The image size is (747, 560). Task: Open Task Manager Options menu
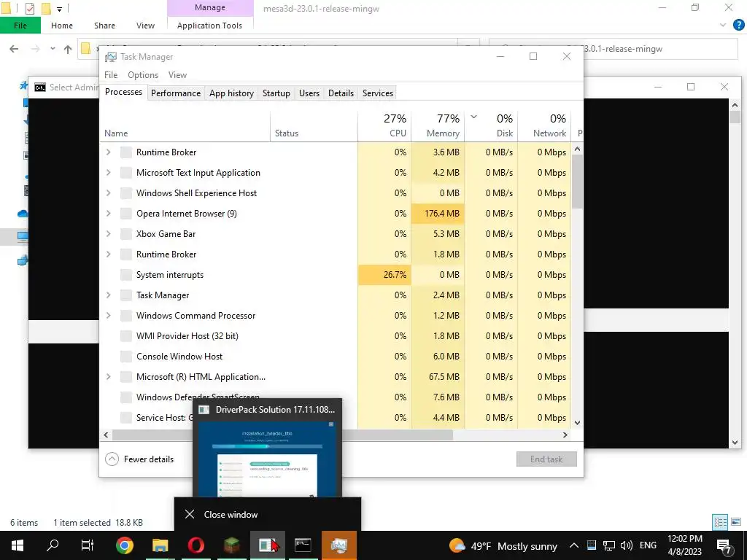(x=143, y=75)
